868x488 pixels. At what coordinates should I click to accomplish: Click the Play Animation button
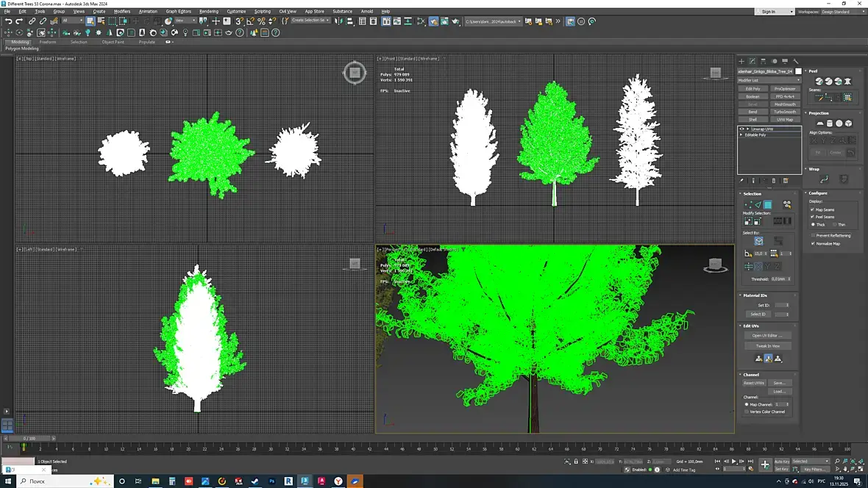pyautogui.click(x=733, y=461)
